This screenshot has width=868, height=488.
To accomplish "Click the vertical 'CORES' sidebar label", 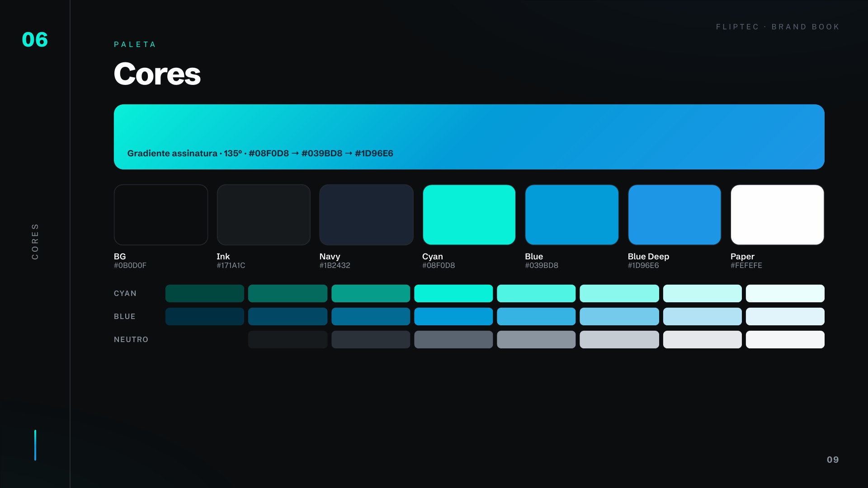I will click(x=35, y=241).
